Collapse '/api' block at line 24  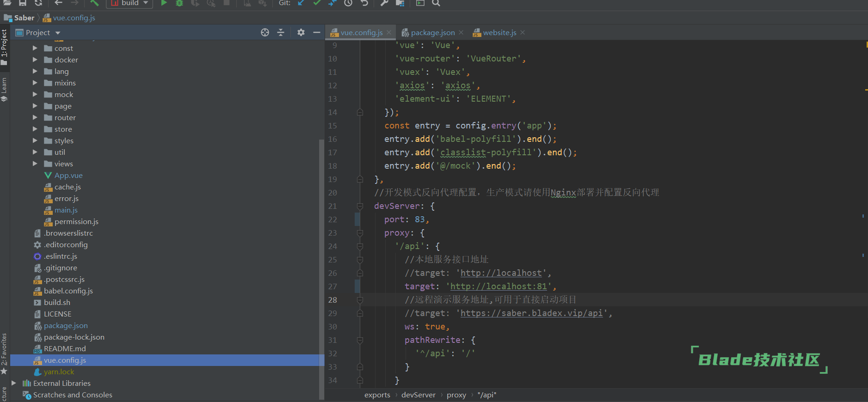(x=360, y=246)
